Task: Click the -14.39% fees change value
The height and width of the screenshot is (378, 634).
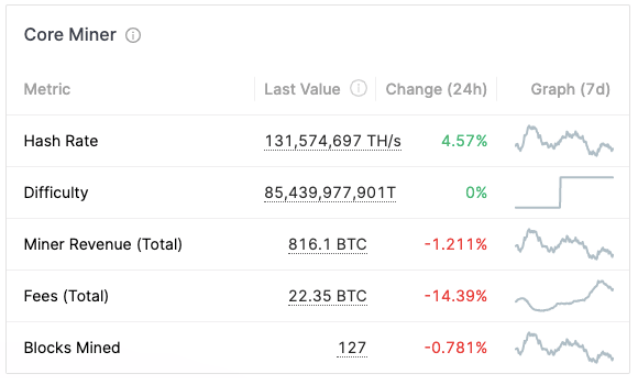Action: click(x=456, y=296)
